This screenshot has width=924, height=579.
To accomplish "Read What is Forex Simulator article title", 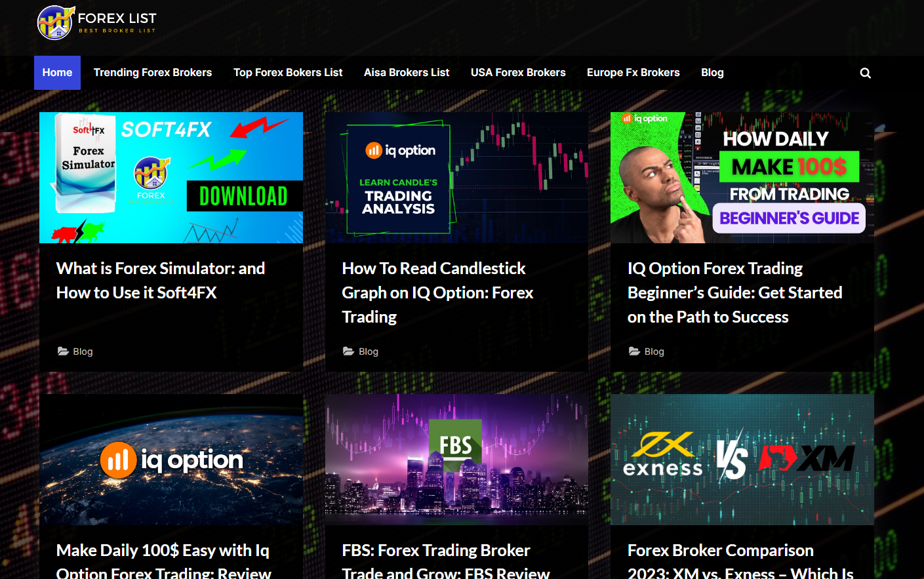I will coord(161,281).
